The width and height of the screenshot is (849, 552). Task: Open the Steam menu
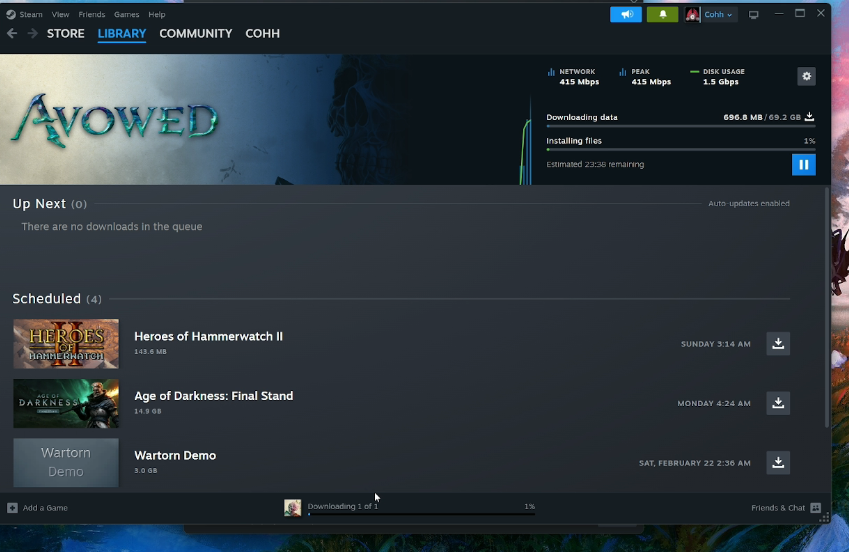31,15
